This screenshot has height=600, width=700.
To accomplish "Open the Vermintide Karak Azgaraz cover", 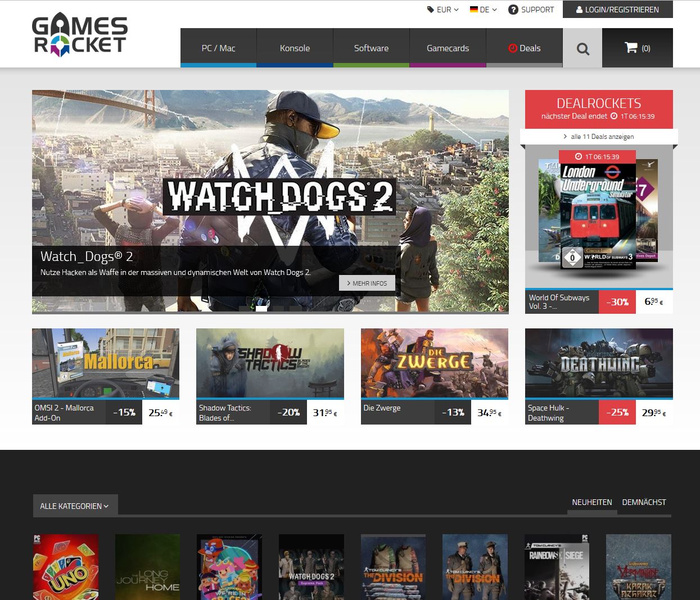I will pos(639,567).
